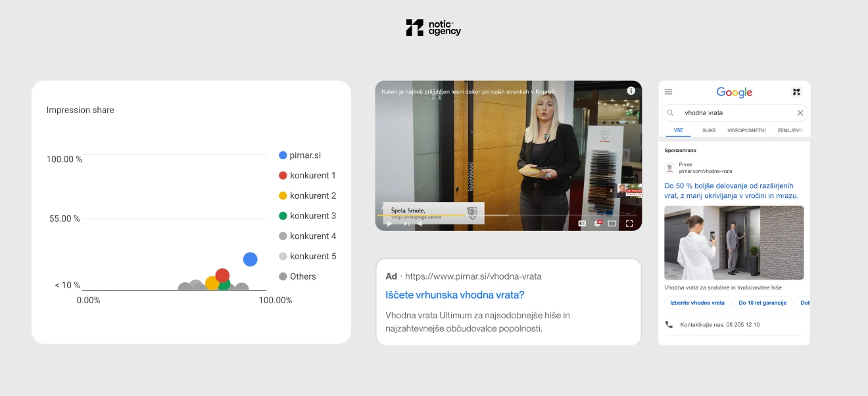Enter fullscreen on the video player
Screen dimensions: 868x396
629,224
